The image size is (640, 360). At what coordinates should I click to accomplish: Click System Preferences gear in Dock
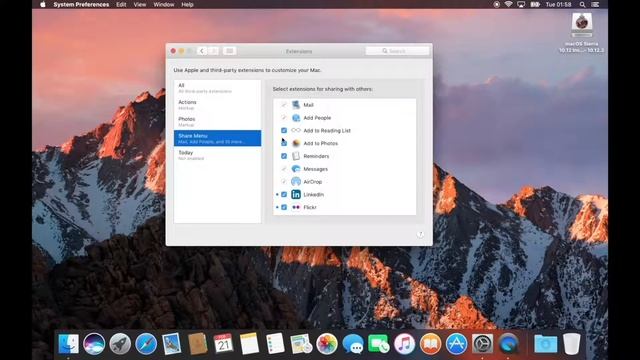482,343
